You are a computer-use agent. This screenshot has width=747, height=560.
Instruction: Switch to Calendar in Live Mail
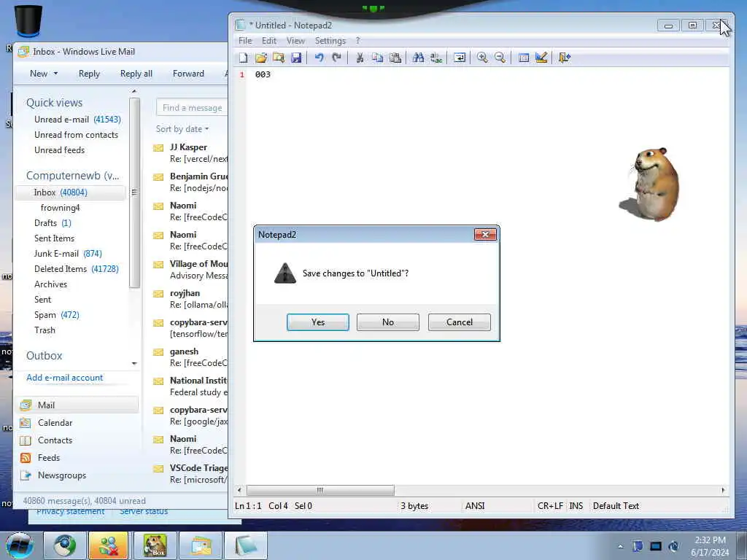(55, 423)
